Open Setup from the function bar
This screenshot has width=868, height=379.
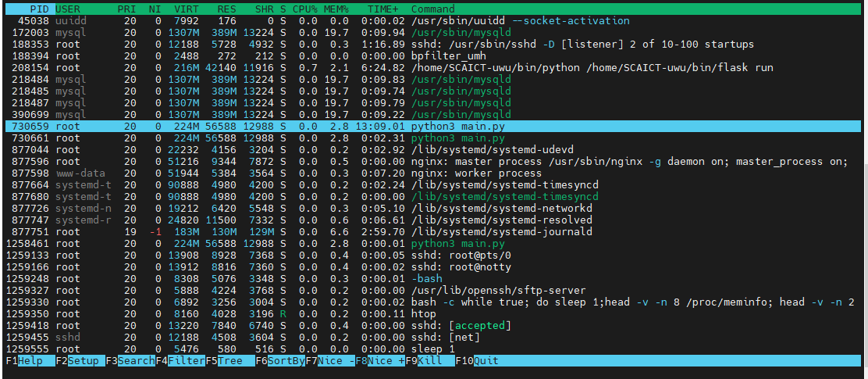tap(84, 361)
